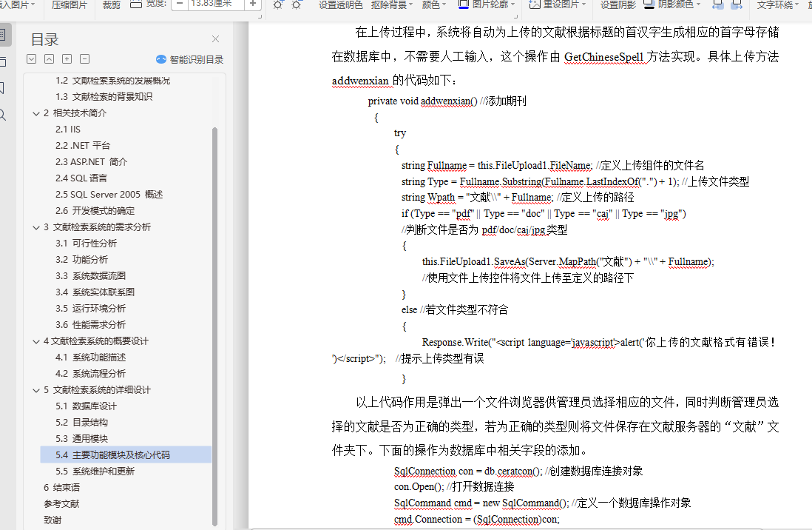Click into the 宽度 width input field
Screen dimensions: 812x530
[215, 4]
